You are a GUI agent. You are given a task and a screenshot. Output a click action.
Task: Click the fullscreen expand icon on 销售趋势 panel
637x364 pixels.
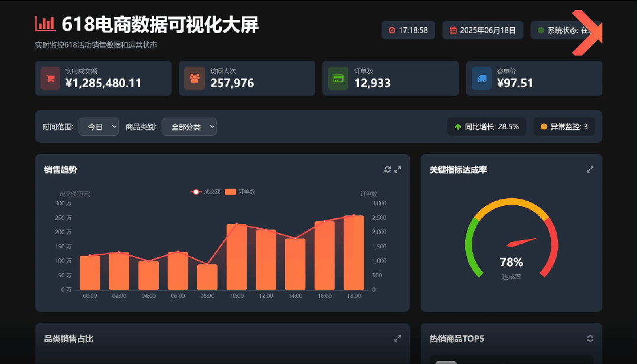pyautogui.click(x=398, y=169)
